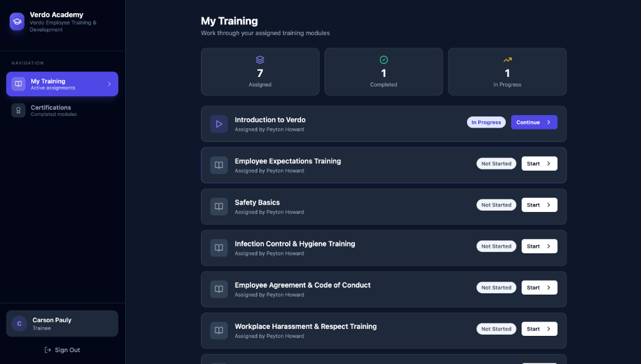Viewport: 641px width, 364px height.
Task: Click the stacked layers icon above Assigned count
Action: [x=260, y=59]
